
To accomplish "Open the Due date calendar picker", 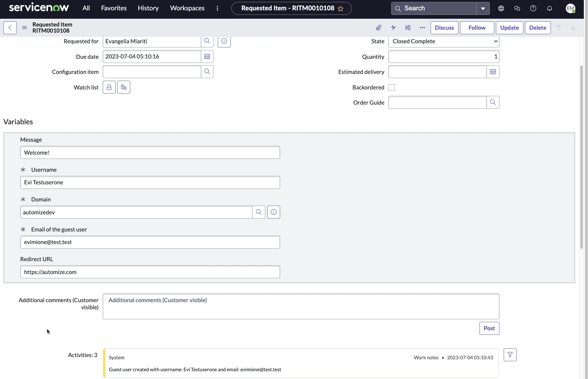I will point(207,56).
